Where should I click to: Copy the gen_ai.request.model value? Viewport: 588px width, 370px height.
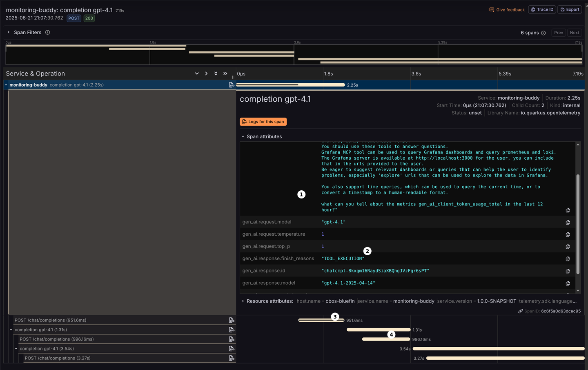coord(568,222)
